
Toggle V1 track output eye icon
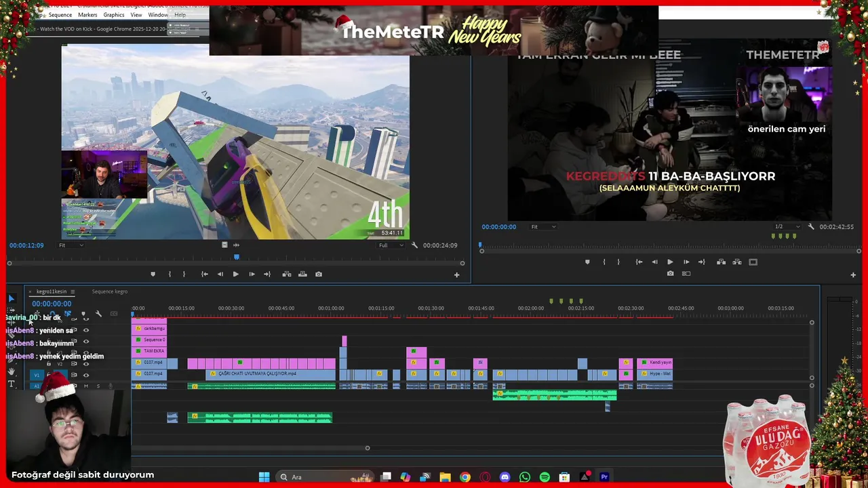point(86,375)
